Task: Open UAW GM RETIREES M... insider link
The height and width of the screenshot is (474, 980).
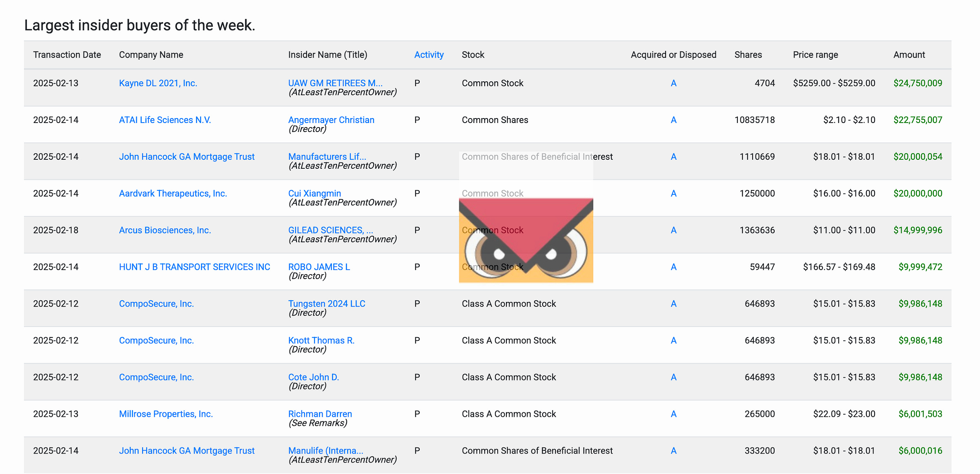Action: [335, 83]
